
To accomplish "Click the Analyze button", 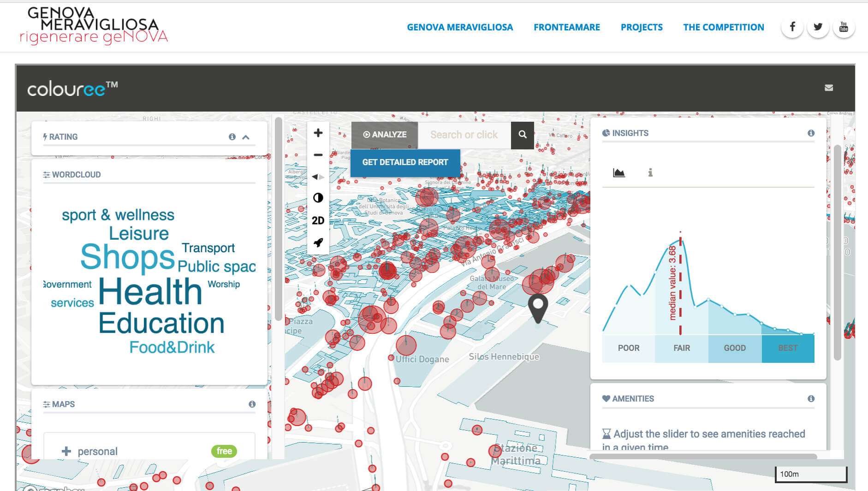I will [385, 135].
